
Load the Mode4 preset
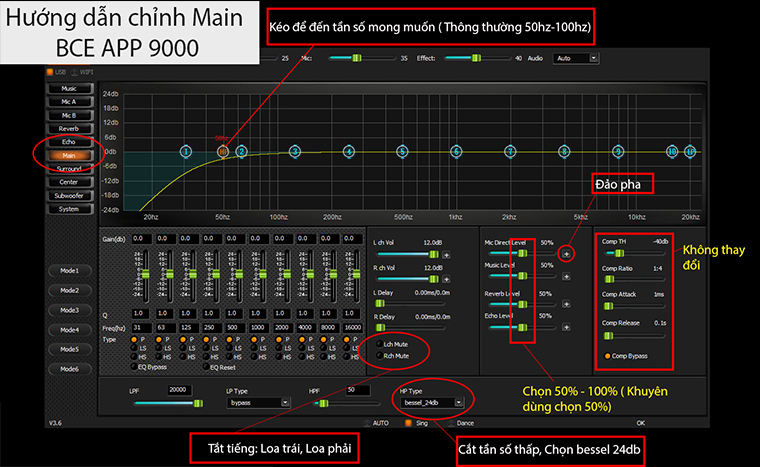[x=69, y=330]
